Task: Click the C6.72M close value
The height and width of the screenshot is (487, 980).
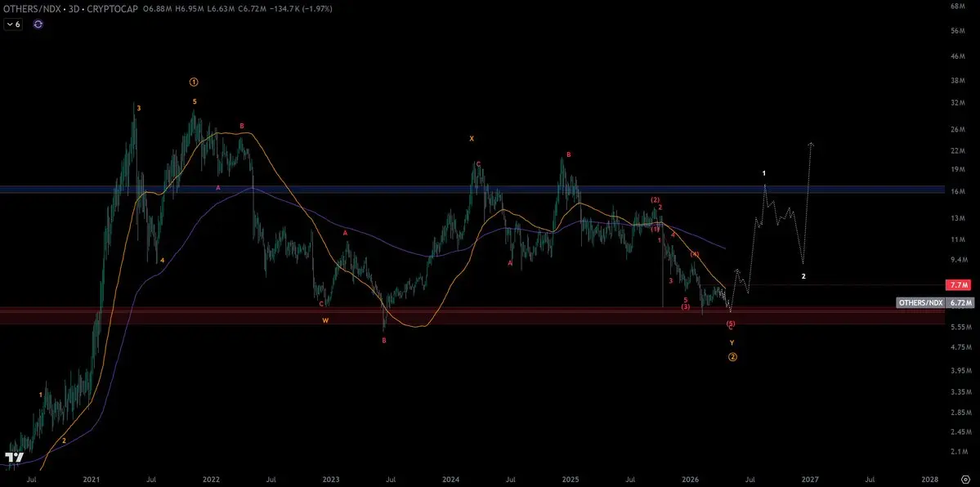Action: pyautogui.click(x=252, y=9)
